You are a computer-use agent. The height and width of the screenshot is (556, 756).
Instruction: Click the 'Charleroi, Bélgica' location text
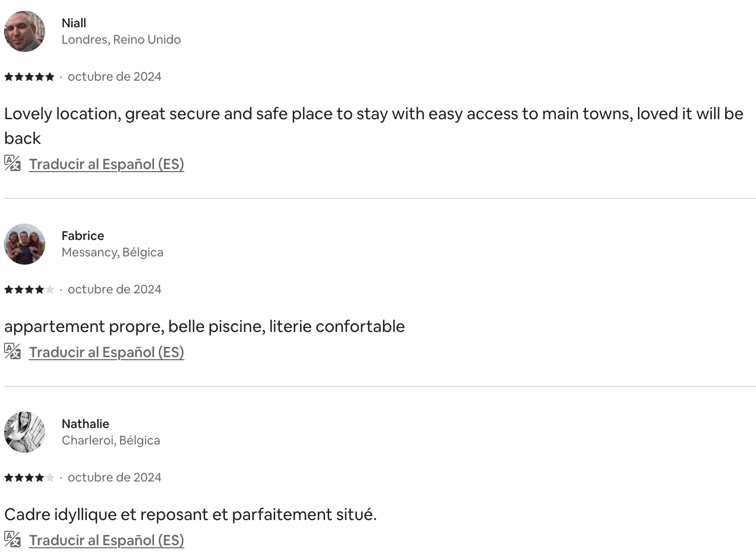click(x=111, y=440)
